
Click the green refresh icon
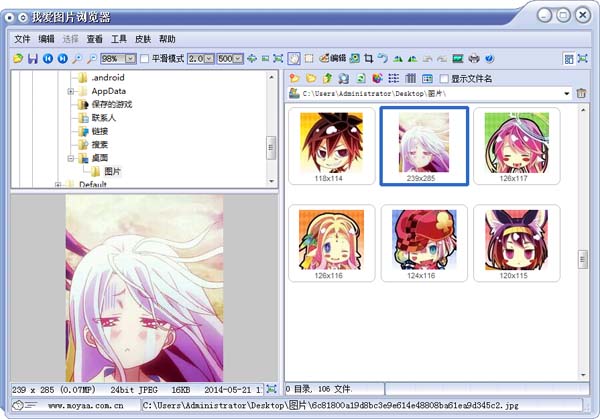click(360, 78)
